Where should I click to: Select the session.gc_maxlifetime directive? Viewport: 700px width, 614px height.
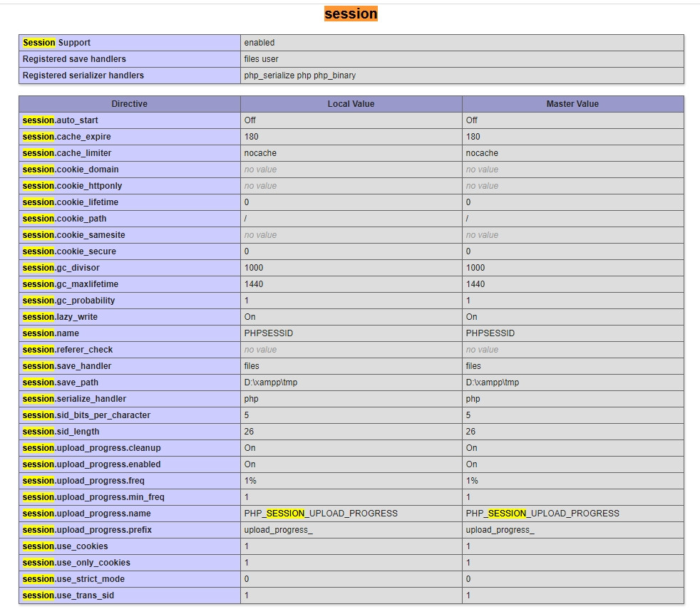point(71,284)
